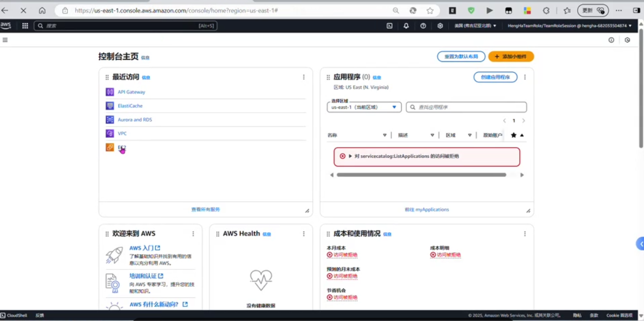The height and width of the screenshot is (321, 644).
Task: Click the 更新 browser update button
Action: (x=593, y=11)
